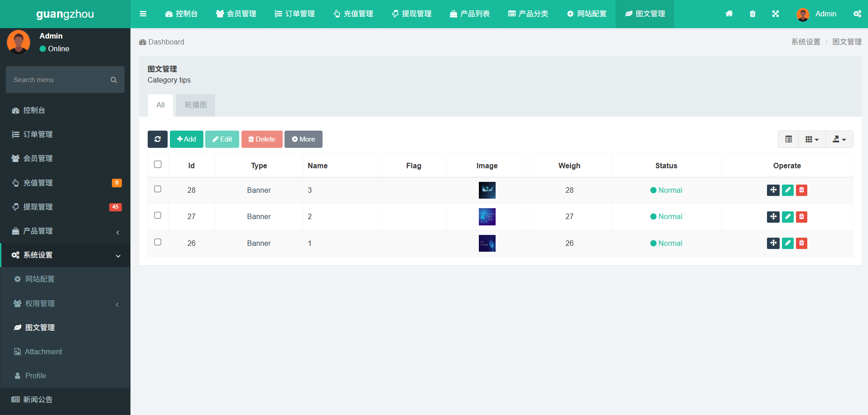Click the More button
The image size is (868, 415).
303,139
